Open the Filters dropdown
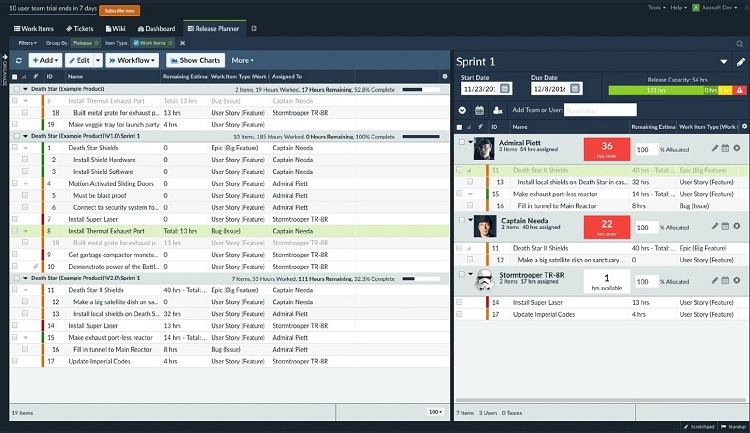This screenshot has height=433, width=750. coord(27,43)
